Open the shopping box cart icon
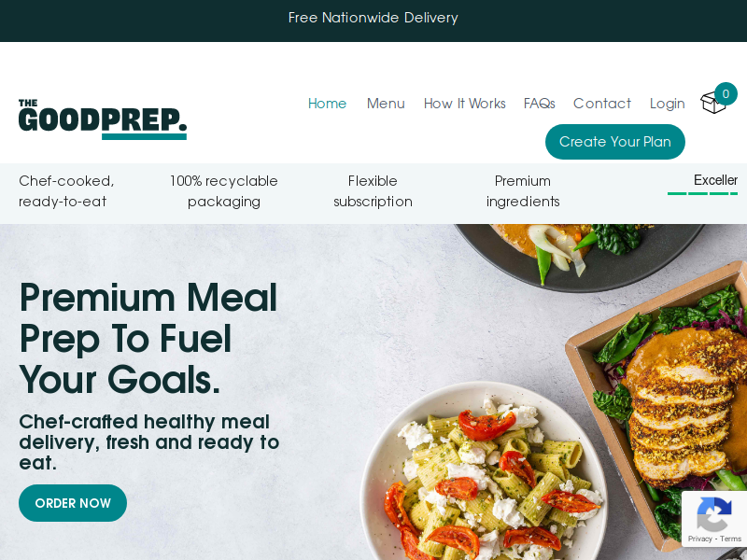This screenshot has width=747, height=560. pos(712,103)
